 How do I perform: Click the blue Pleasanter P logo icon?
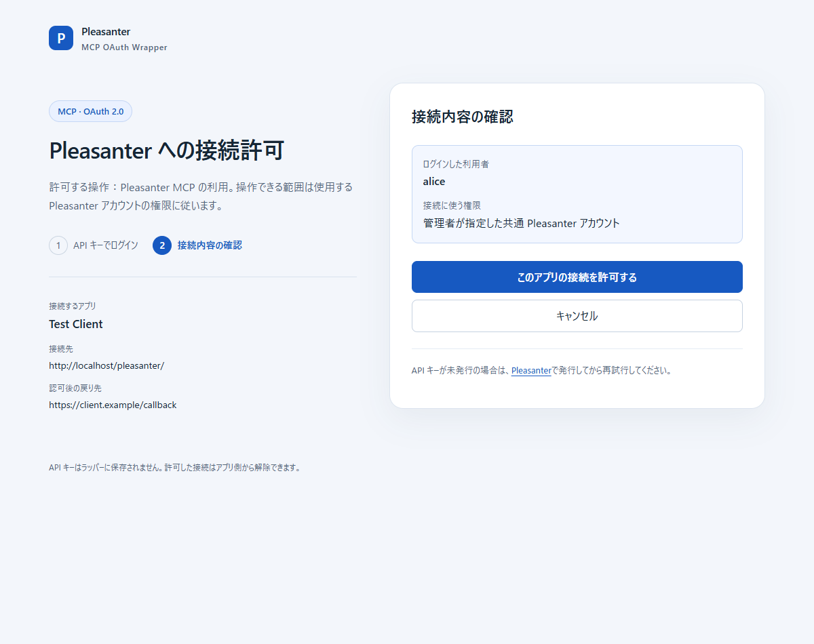[61, 38]
